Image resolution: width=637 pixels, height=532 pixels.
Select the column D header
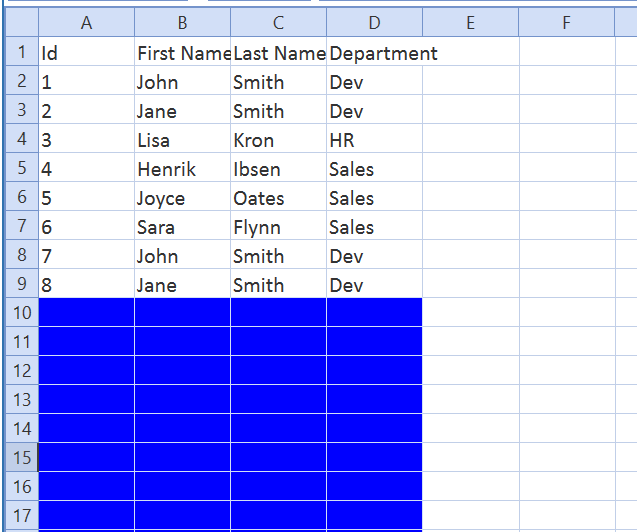(374, 24)
